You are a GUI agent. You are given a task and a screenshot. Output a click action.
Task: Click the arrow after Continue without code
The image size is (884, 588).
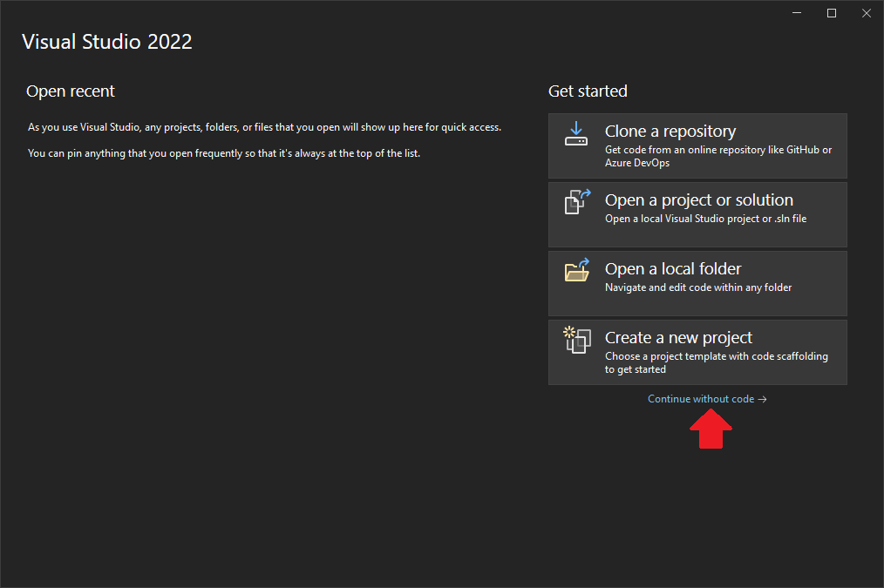point(762,398)
